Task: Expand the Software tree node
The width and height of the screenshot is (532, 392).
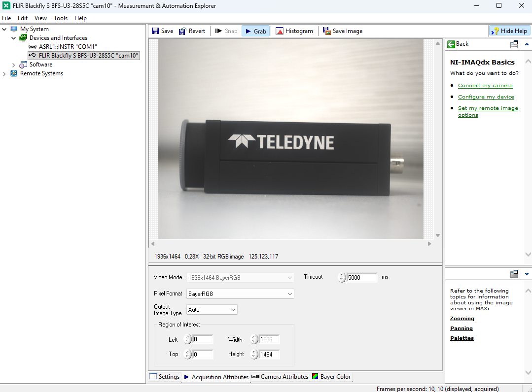Action: point(14,65)
